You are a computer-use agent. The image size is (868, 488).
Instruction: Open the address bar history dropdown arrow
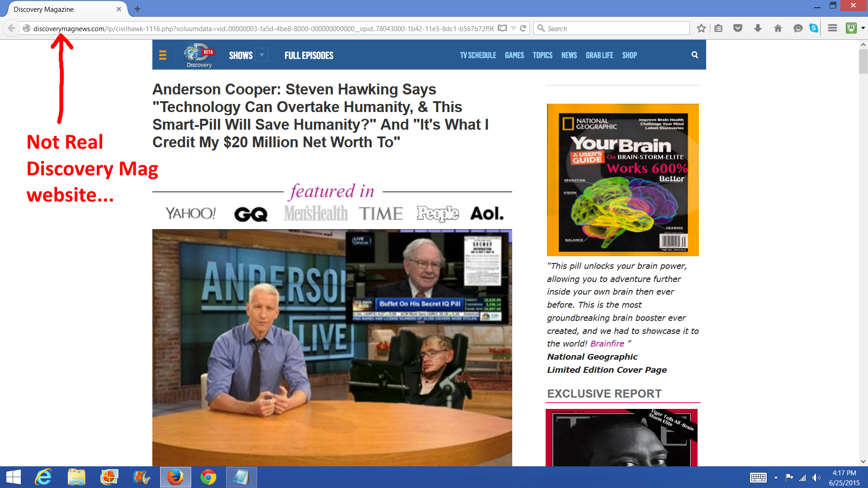(x=514, y=28)
